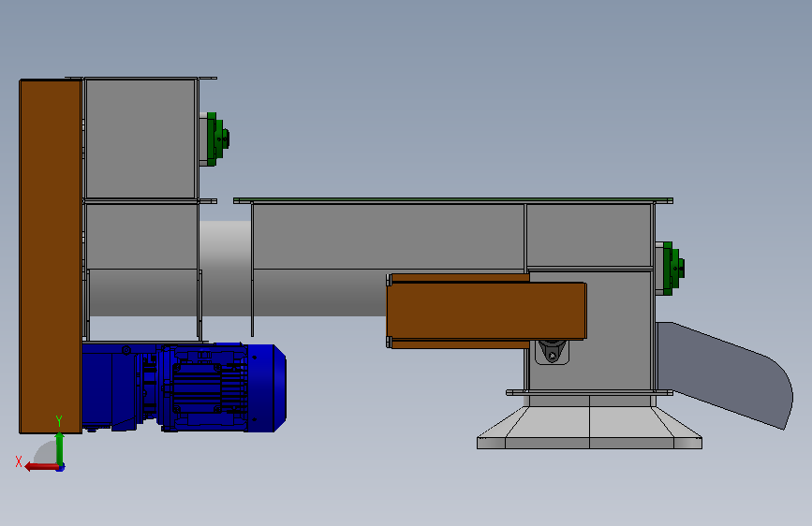
Task: Select the upper-left green bearing flange
Action: [x=217, y=139]
